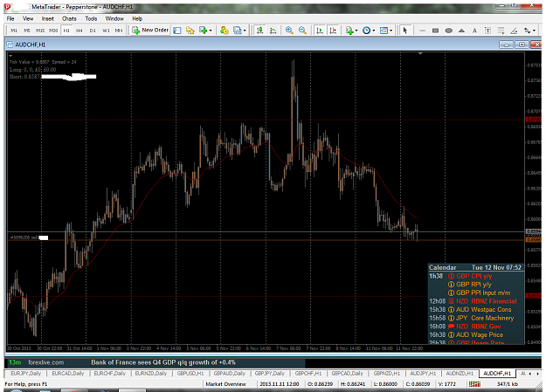The image size is (546, 392).
Task: Select the ellipse drawing tool
Action: [448, 31]
